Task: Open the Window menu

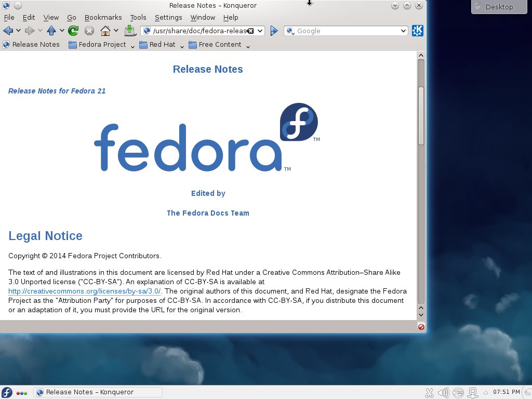Action: click(203, 17)
